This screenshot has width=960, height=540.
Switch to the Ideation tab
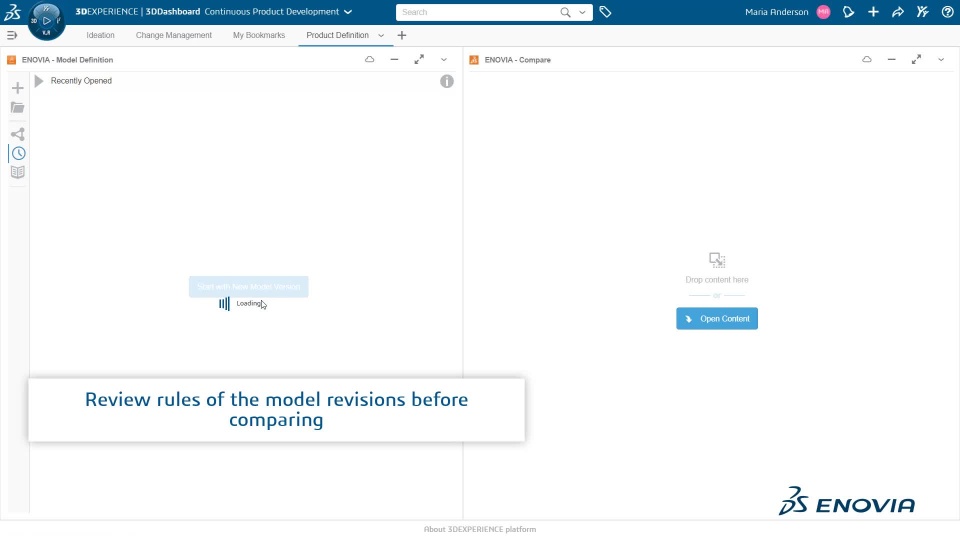coord(100,36)
